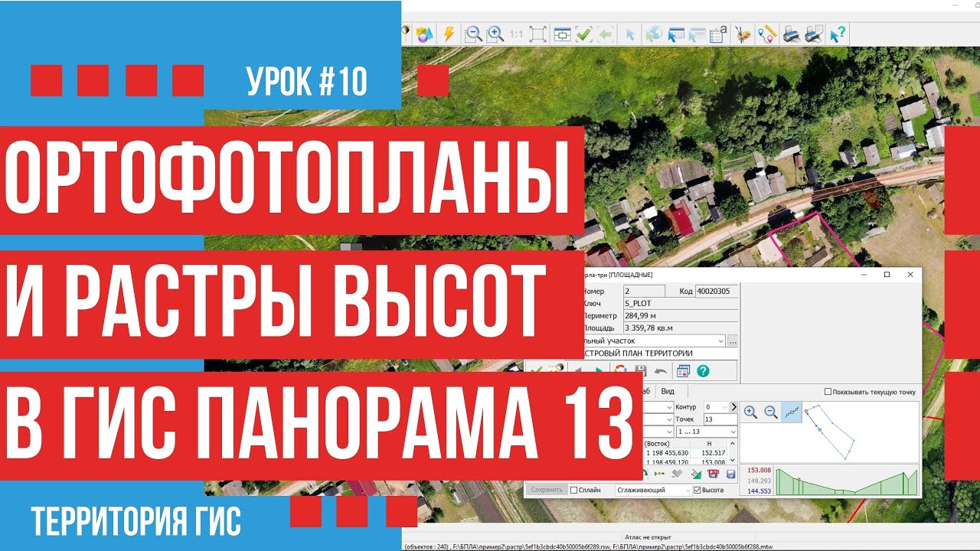Click the globe with cursor icon

(654, 34)
